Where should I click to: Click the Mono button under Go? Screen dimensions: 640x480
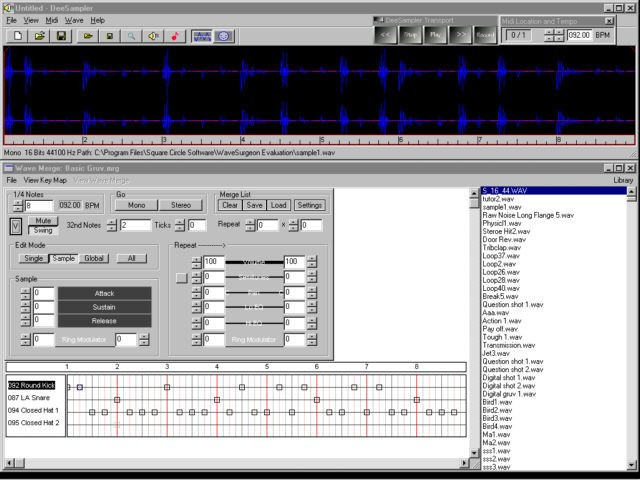136,205
